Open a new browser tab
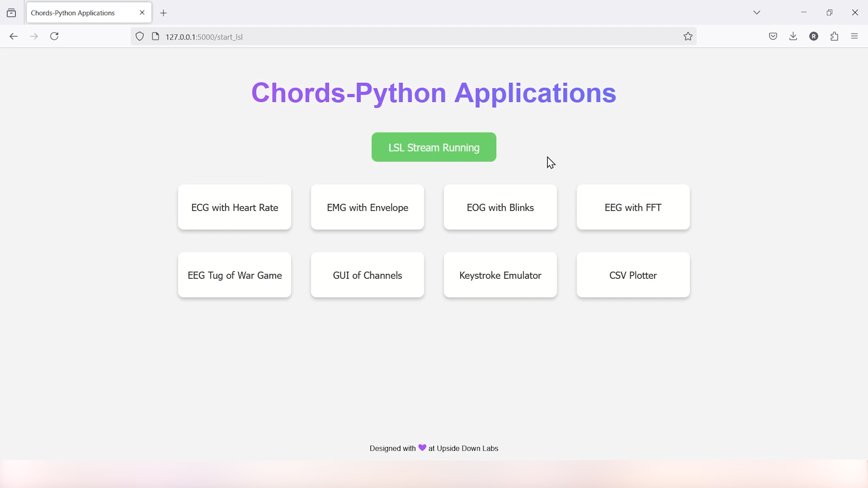The width and height of the screenshot is (868, 488). (163, 13)
